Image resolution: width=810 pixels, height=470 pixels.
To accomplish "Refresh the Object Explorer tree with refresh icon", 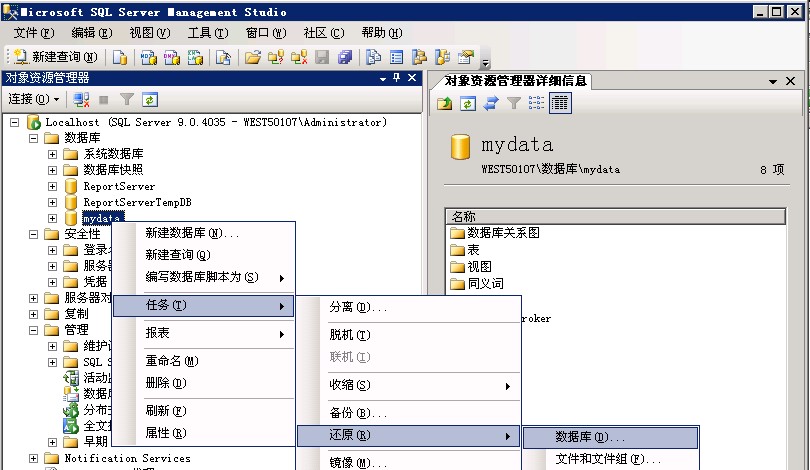I will coord(150,99).
